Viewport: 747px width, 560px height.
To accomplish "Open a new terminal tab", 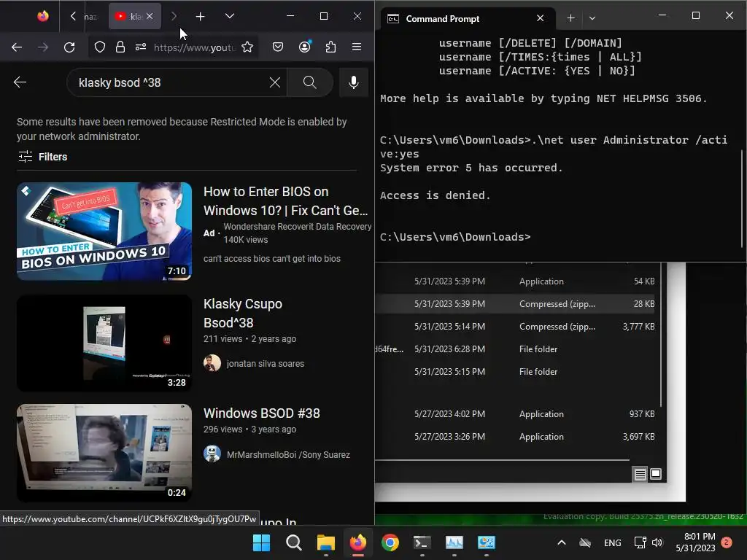I will (x=570, y=18).
